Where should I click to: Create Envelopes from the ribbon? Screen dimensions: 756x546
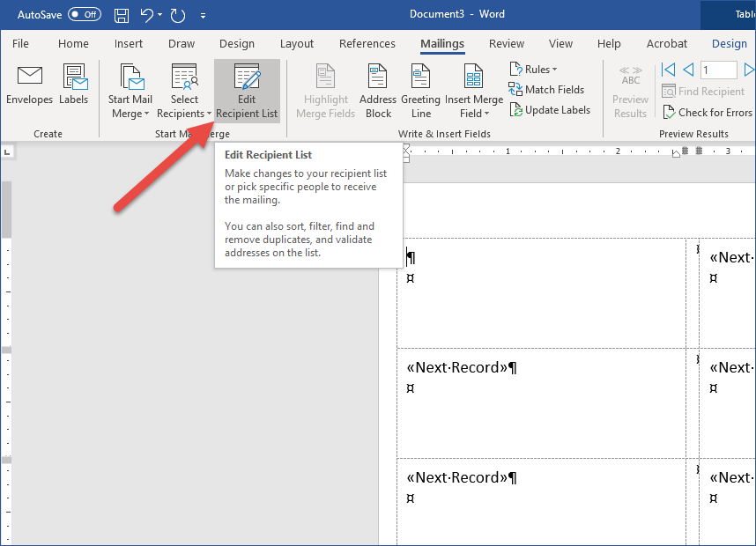29,85
